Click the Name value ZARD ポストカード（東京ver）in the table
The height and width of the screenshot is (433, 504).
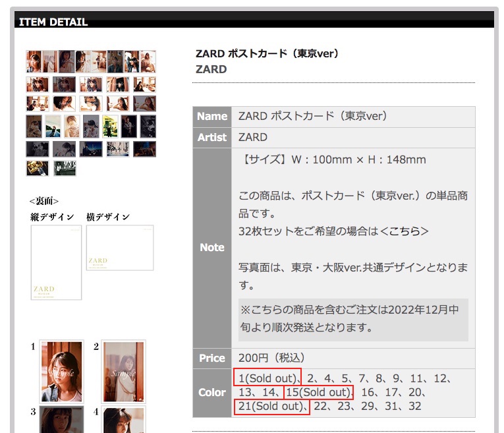[x=312, y=116]
